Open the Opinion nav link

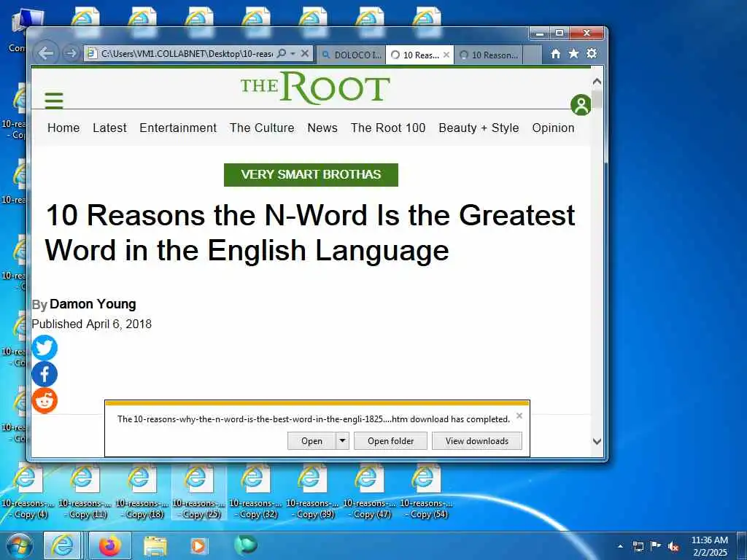coord(553,128)
